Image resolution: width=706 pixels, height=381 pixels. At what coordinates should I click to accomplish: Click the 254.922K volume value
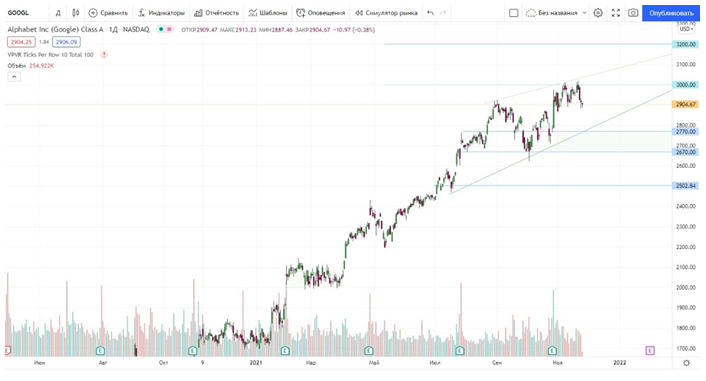pyautogui.click(x=41, y=66)
